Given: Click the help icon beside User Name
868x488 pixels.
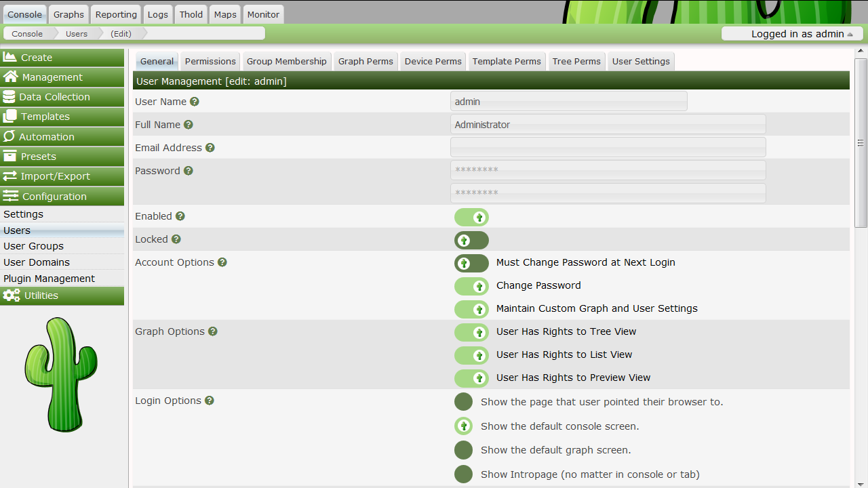Looking at the screenshot, I should tap(195, 102).
